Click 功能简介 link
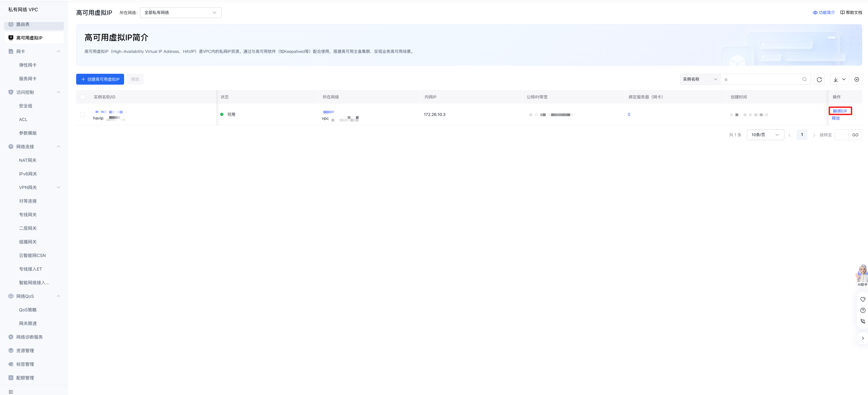Viewport: 868px width, 395px height. (x=824, y=12)
